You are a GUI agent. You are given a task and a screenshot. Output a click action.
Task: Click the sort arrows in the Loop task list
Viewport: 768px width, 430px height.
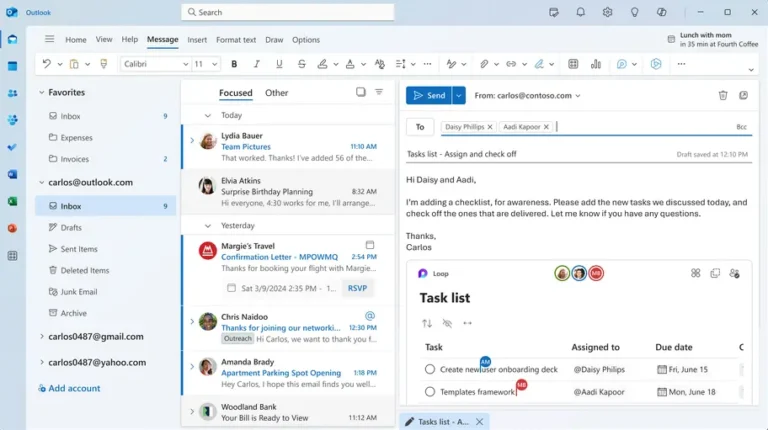(x=427, y=323)
